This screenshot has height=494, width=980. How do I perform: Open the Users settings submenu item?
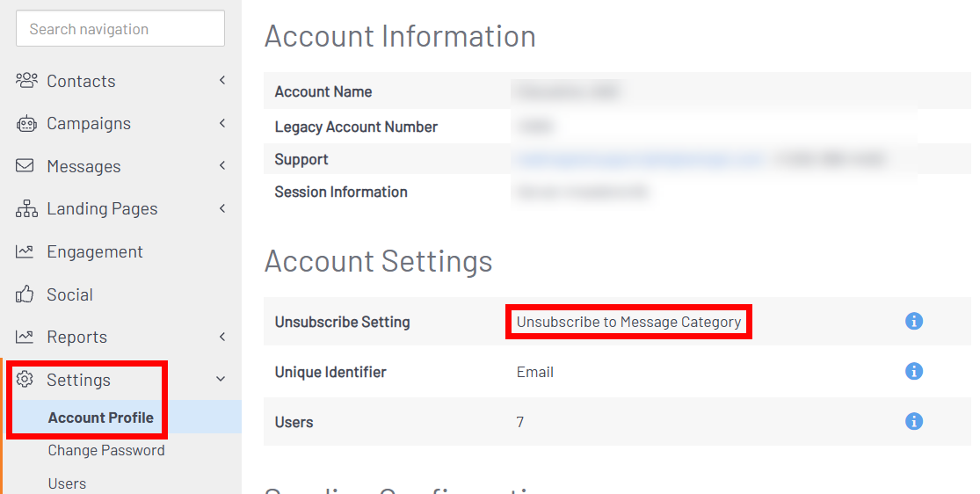point(67,483)
